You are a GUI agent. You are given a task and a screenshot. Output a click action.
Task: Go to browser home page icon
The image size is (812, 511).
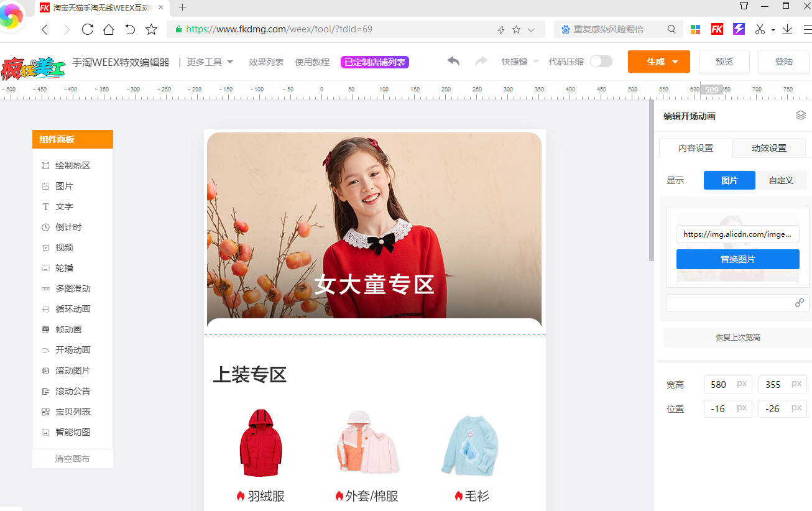tap(109, 29)
